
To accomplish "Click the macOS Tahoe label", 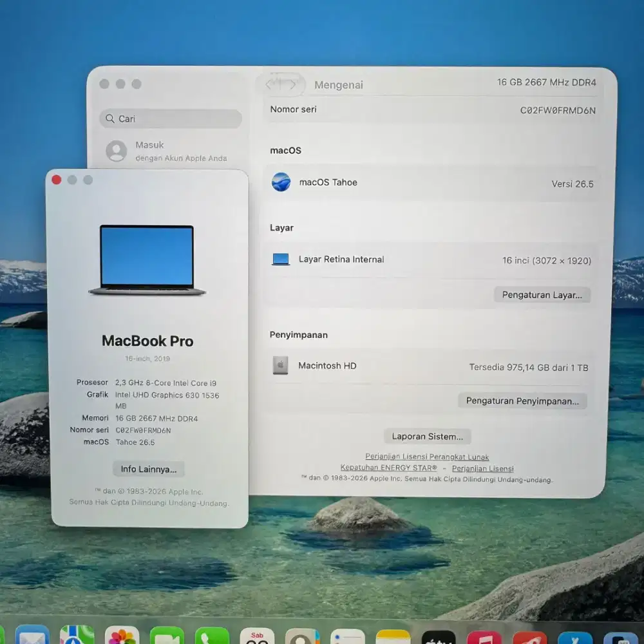I will pyautogui.click(x=328, y=182).
